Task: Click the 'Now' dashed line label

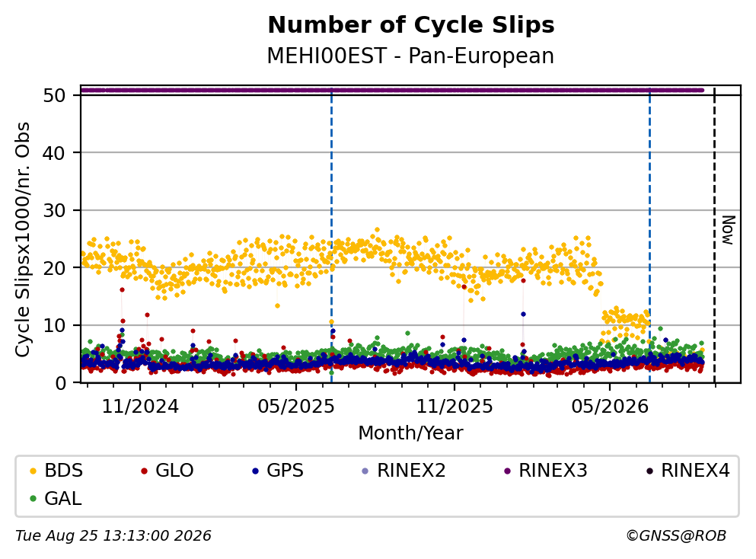Action: 728,230
